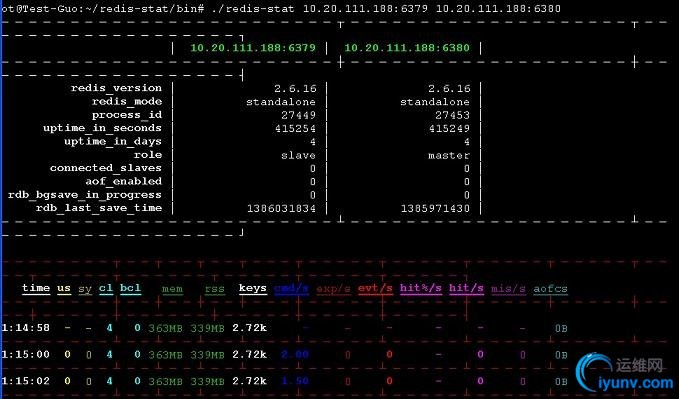This screenshot has height=399, width=679.
Task: Click the cl column header
Action: pyautogui.click(x=106, y=289)
